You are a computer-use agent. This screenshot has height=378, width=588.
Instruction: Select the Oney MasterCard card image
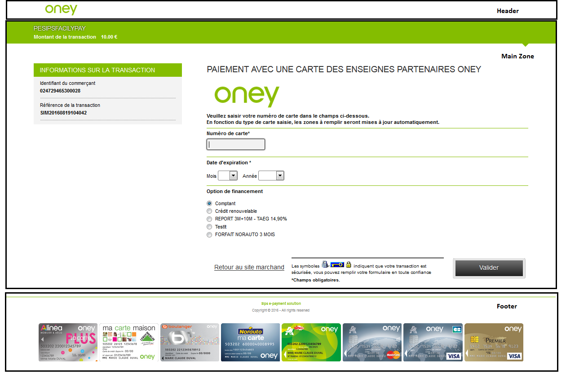tap(372, 342)
